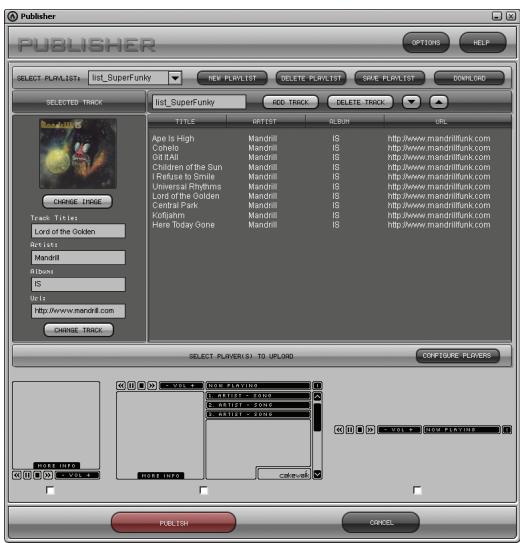The height and width of the screenshot is (543, 520).
Task: Click the red PUBLISH button
Action: [173, 523]
